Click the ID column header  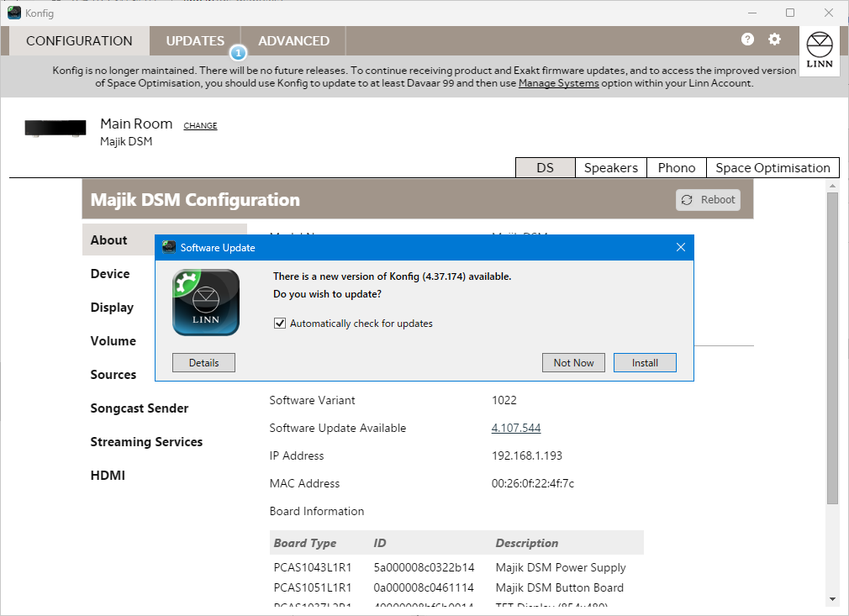pyautogui.click(x=380, y=543)
